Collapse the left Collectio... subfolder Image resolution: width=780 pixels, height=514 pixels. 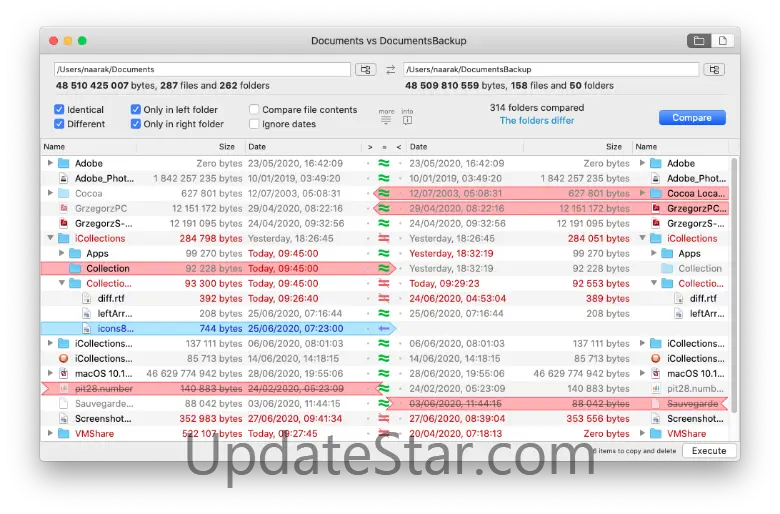click(x=61, y=283)
